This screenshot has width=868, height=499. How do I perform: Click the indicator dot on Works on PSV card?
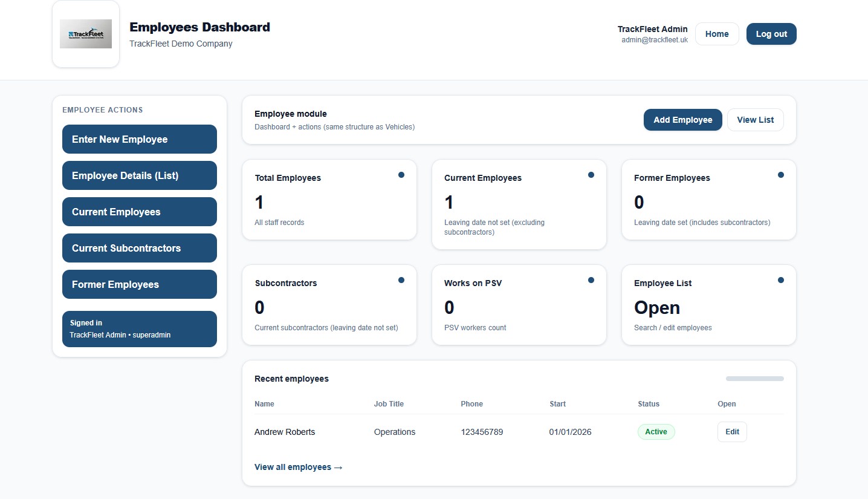[591, 280]
